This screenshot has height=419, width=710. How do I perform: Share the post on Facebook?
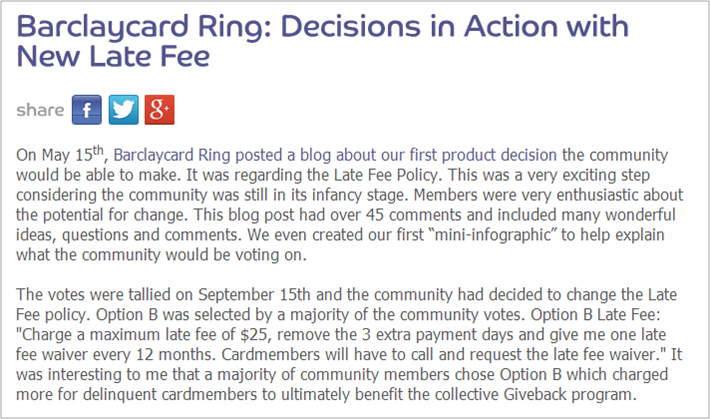click(86, 110)
